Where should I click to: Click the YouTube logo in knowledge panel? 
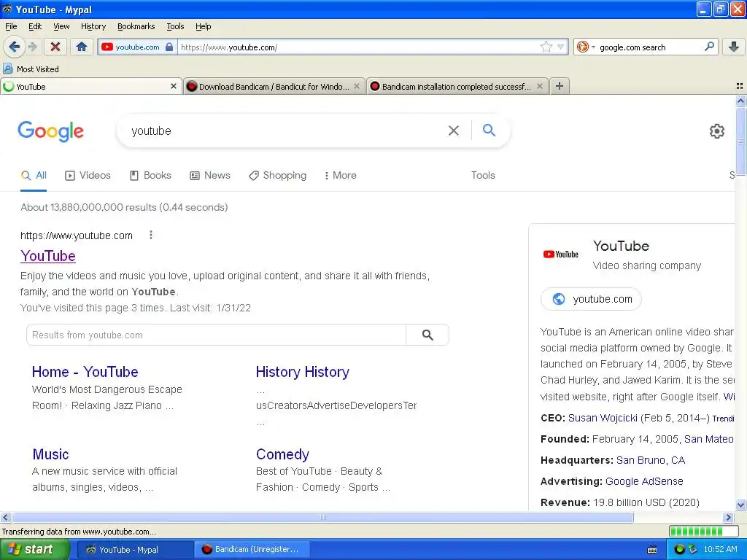(561, 254)
